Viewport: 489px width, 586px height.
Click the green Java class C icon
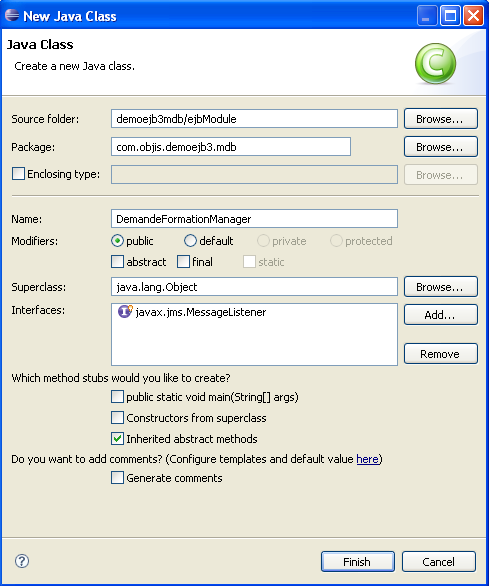[435, 64]
